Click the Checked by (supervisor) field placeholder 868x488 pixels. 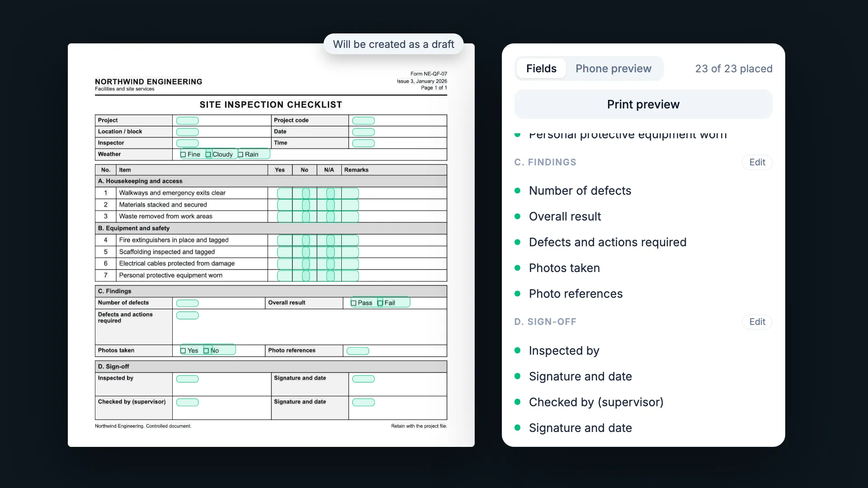[x=187, y=403]
